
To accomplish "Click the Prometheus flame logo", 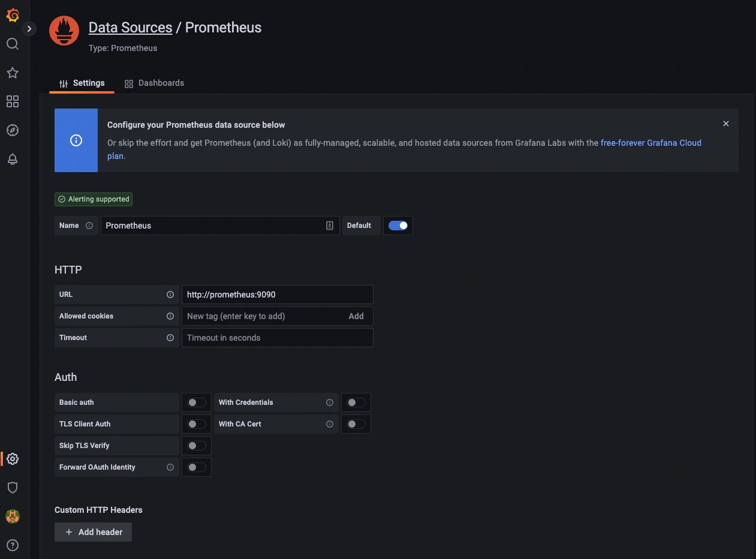I will click(x=64, y=31).
